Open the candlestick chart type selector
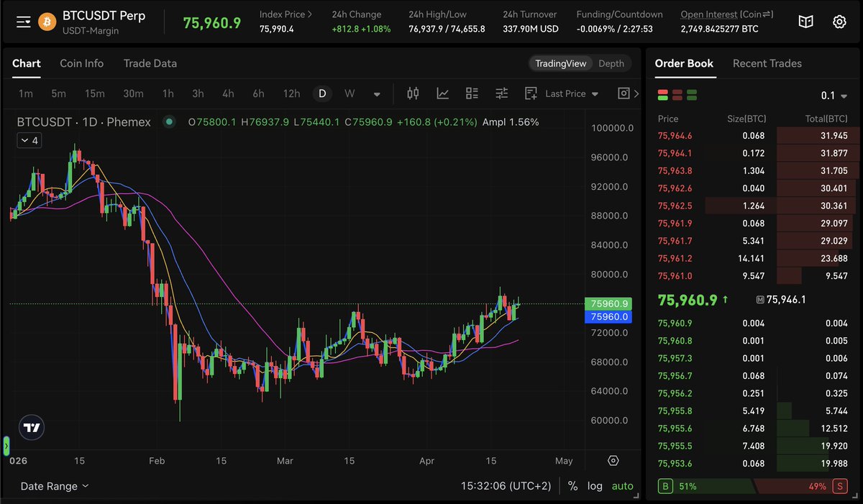The width and height of the screenshot is (863, 504). pyautogui.click(x=413, y=93)
